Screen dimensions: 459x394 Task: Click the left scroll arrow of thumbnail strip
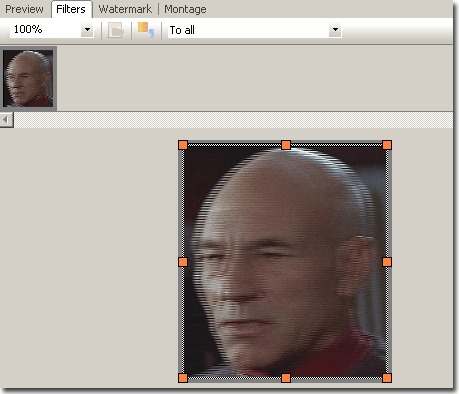(6, 120)
